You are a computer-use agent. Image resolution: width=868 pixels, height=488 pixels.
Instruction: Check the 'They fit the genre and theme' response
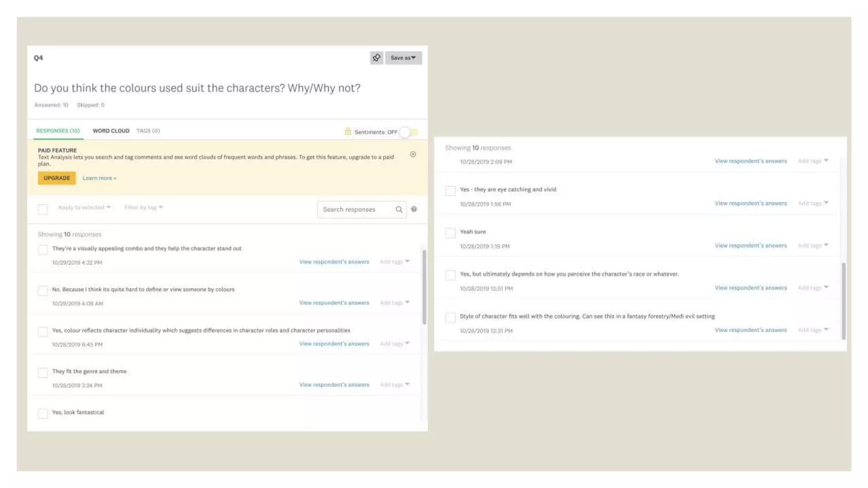click(x=43, y=372)
